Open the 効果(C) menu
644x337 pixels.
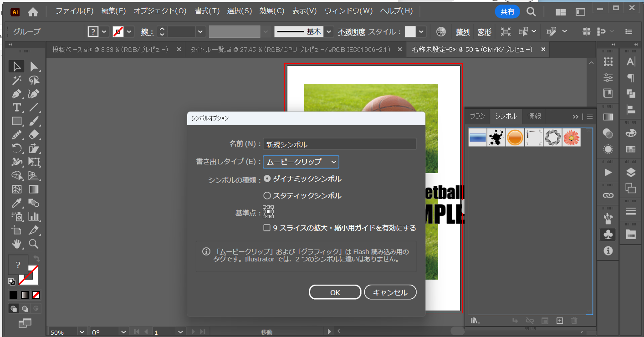point(272,11)
